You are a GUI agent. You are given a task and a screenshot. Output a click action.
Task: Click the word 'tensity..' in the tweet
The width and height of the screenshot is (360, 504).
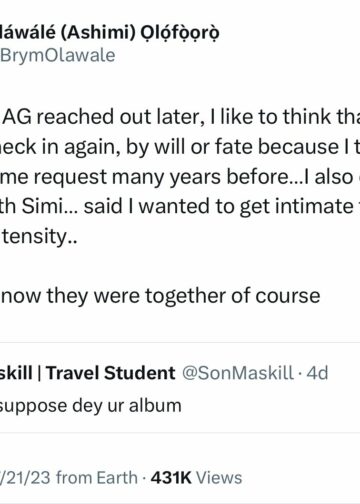39,236
